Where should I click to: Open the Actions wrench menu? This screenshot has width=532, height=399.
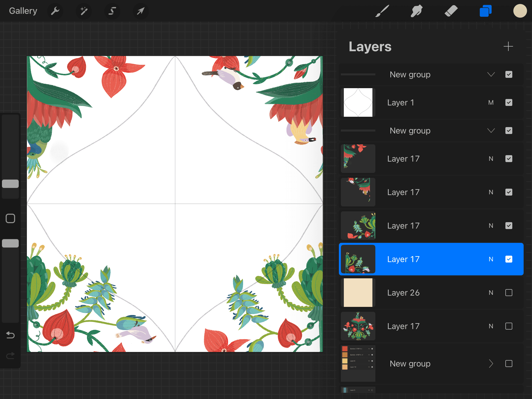(55, 11)
